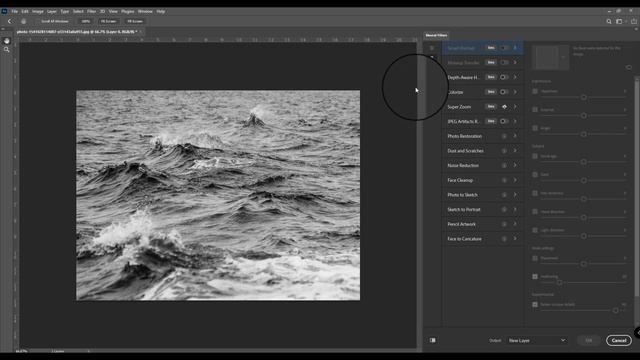Select the Zoom tool in the toolbar
The image size is (640, 360).
7,50
